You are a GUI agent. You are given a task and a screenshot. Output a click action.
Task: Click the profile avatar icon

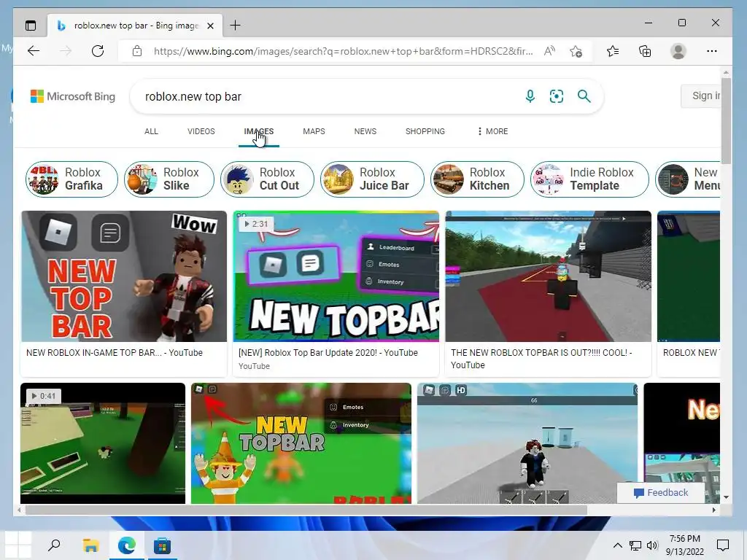pos(678,51)
